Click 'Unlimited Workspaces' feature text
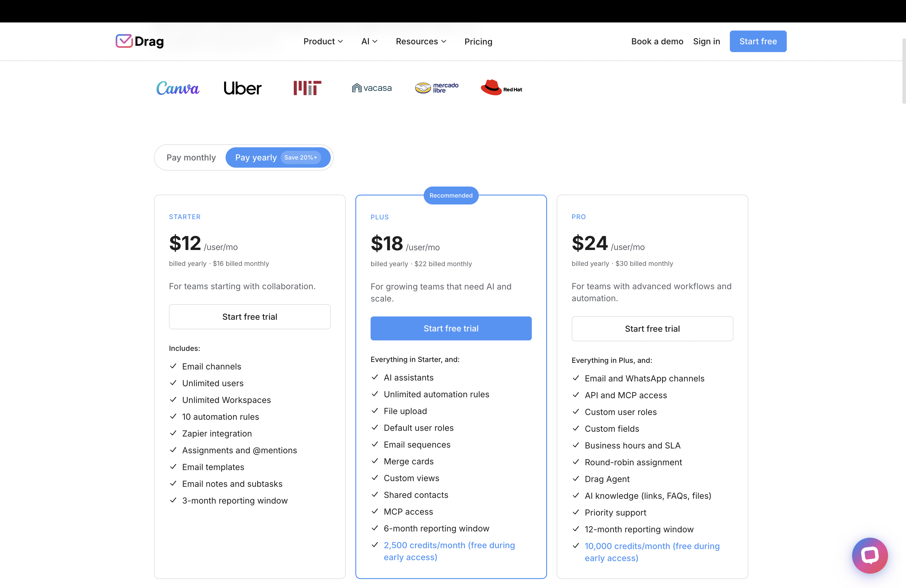The width and height of the screenshot is (906, 588). point(226,400)
